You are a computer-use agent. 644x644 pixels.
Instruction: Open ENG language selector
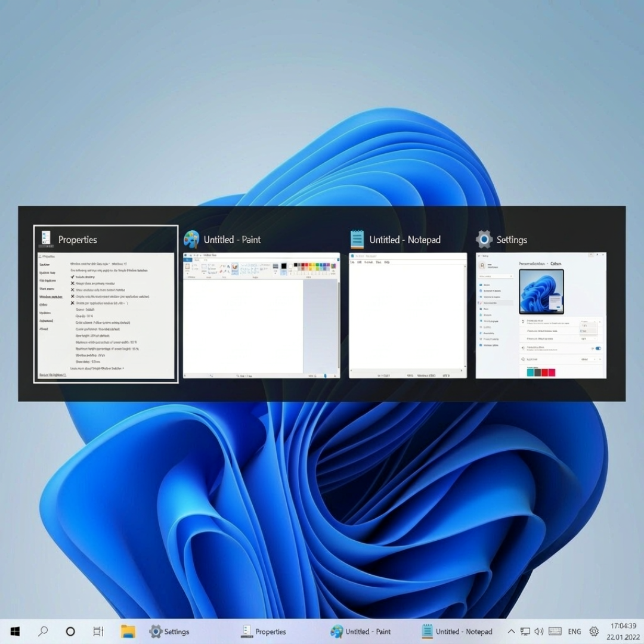tap(574, 631)
